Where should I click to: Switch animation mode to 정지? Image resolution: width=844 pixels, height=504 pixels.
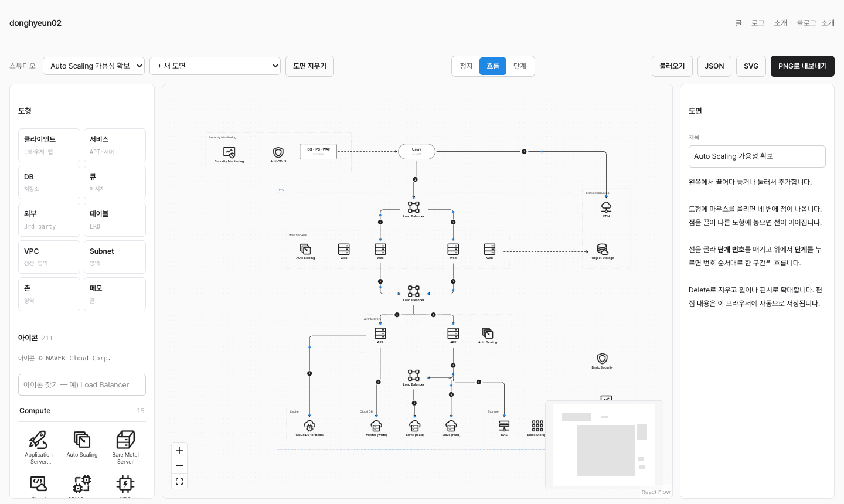tap(466, 66)
